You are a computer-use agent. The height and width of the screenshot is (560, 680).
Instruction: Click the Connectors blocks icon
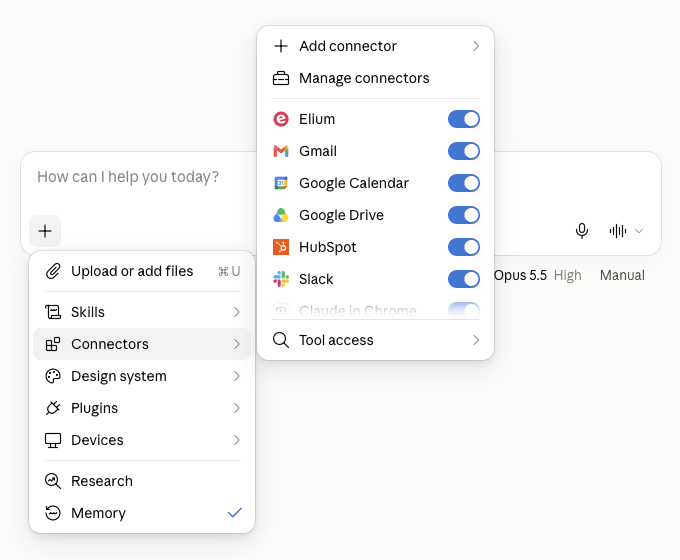[x=53, y=344]
